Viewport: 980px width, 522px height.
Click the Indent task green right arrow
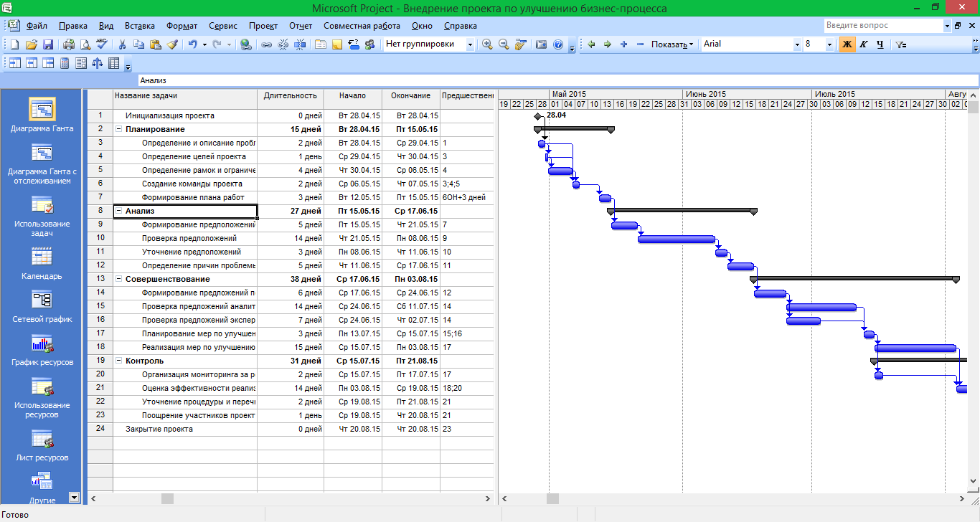tap(608, 44)
